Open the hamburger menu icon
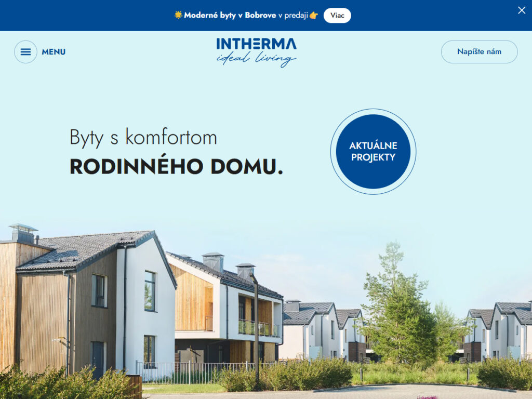The height and width of the screenshot is (399, 532). [25, 52]
